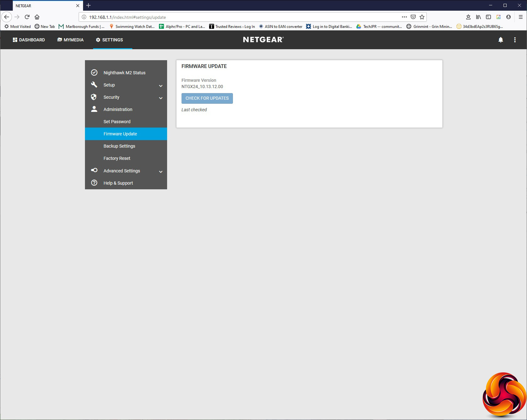The height and width of the screenshot is (420, 527).
Task: Open Backup Settings in the sidebar
Action: click(126, 146)
